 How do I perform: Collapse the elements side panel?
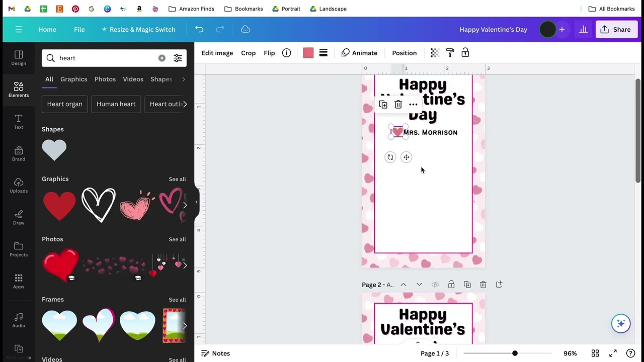click(x=196, y=202)
